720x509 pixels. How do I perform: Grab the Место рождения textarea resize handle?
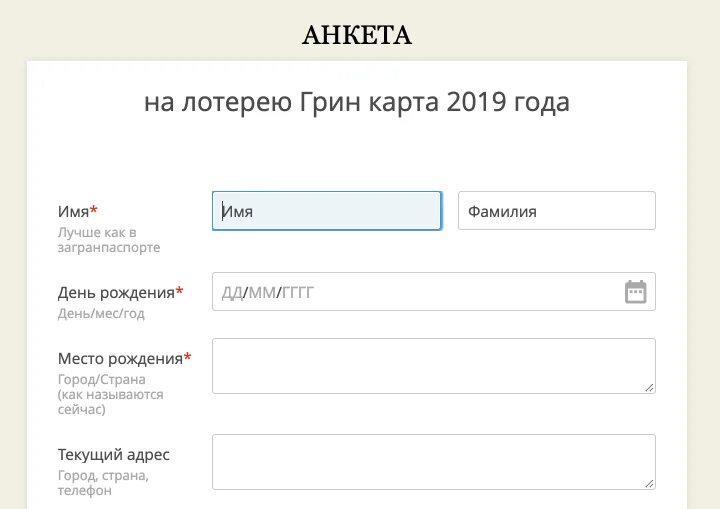[x=649, y=387]
